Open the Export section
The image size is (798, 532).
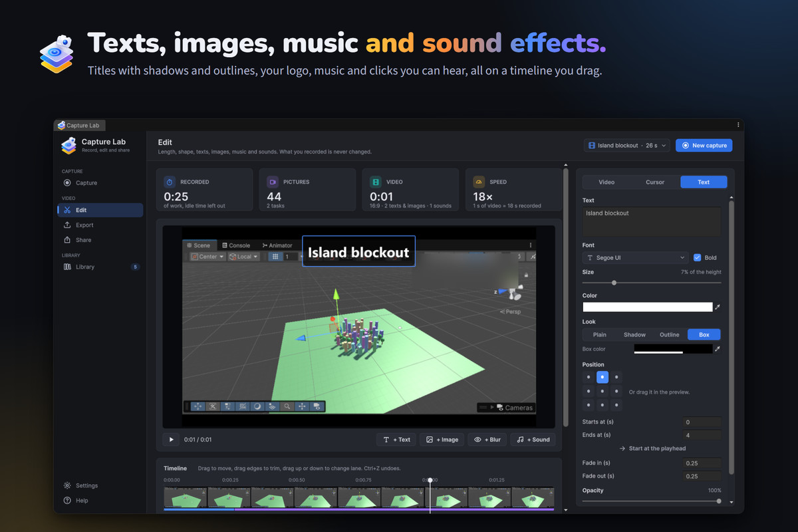click(x=100, y=225)
